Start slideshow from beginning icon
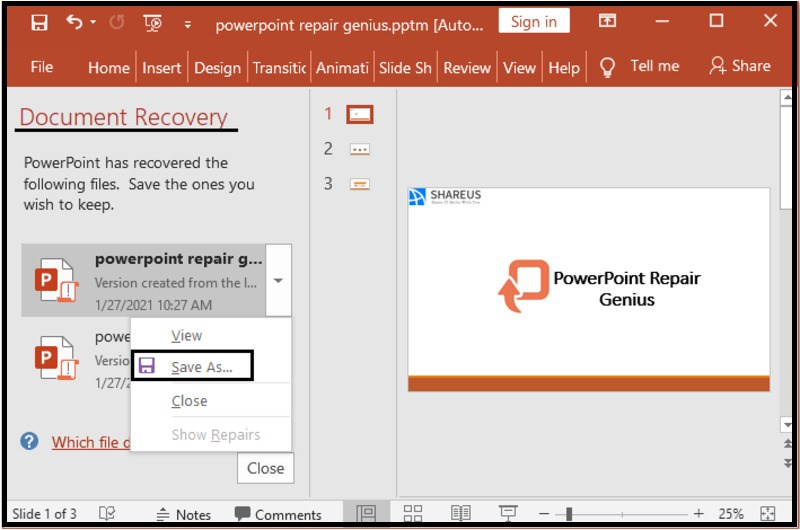Image resolution: width=800 pixels, height=530 pixels. 153,23
